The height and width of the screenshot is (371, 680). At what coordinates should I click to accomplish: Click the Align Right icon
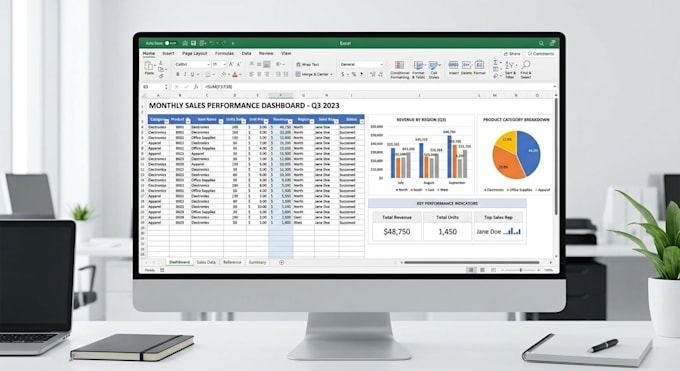click(x=266, y=75)
